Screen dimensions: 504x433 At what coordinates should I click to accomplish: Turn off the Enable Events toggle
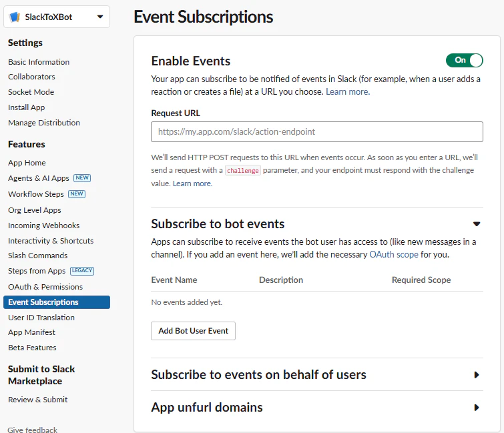click(464, 61)
